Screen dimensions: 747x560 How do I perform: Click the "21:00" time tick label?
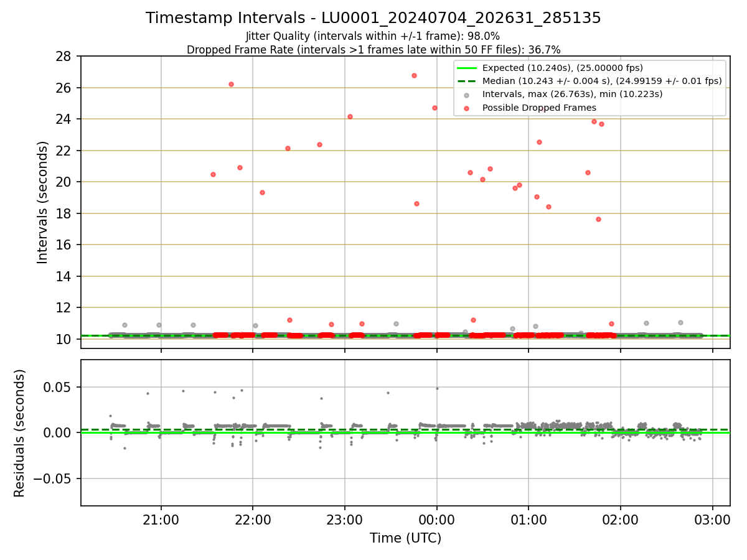coord(161,520)
